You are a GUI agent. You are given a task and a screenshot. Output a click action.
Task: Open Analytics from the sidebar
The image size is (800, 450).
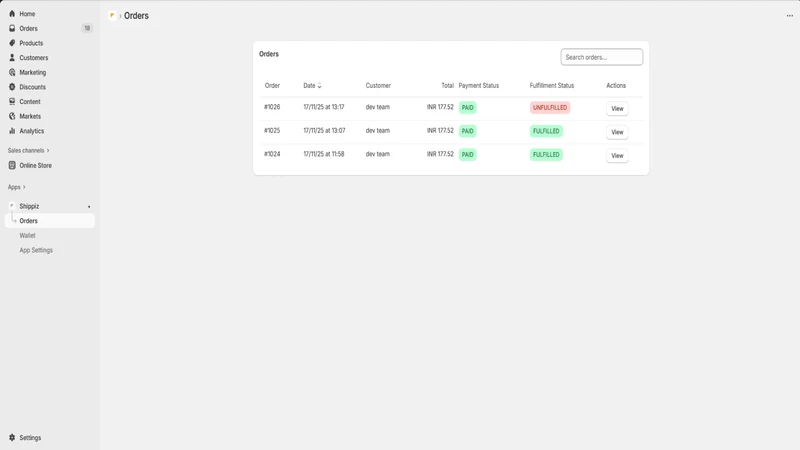(x=32, y=131)
